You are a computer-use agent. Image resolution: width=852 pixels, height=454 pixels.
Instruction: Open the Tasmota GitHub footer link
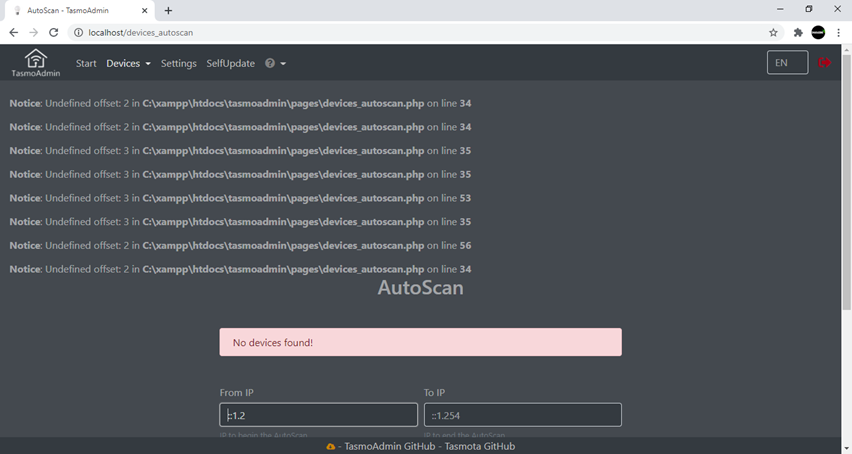[479, 446]
